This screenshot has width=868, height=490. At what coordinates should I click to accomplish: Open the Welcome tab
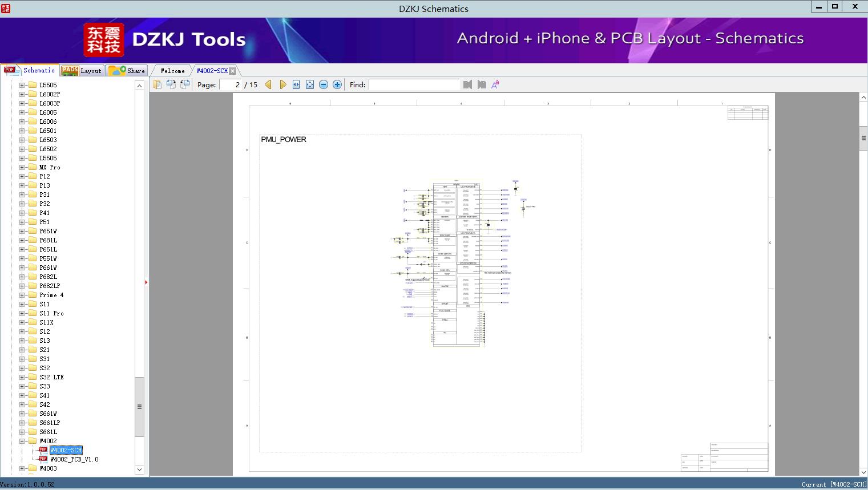point(172,71)
